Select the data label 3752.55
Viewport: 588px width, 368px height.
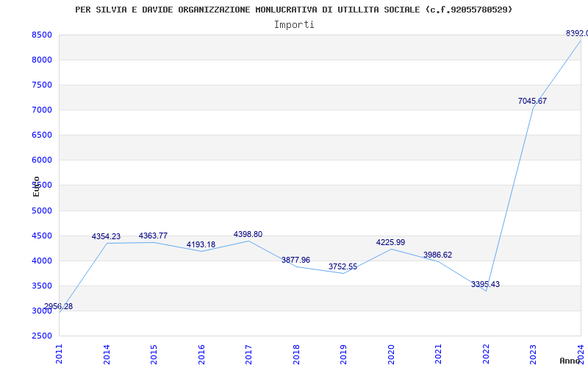[343, 266]
